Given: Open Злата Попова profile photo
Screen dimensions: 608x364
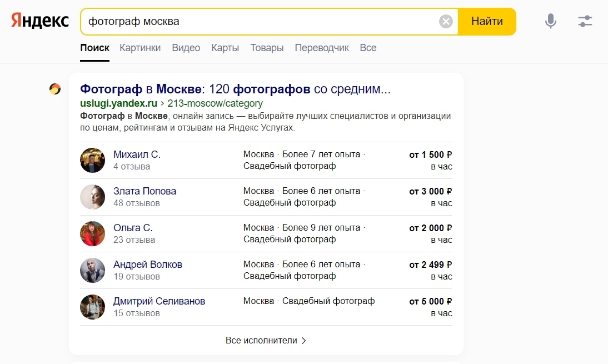Looking at the screenshot, I should click(92, 197).
